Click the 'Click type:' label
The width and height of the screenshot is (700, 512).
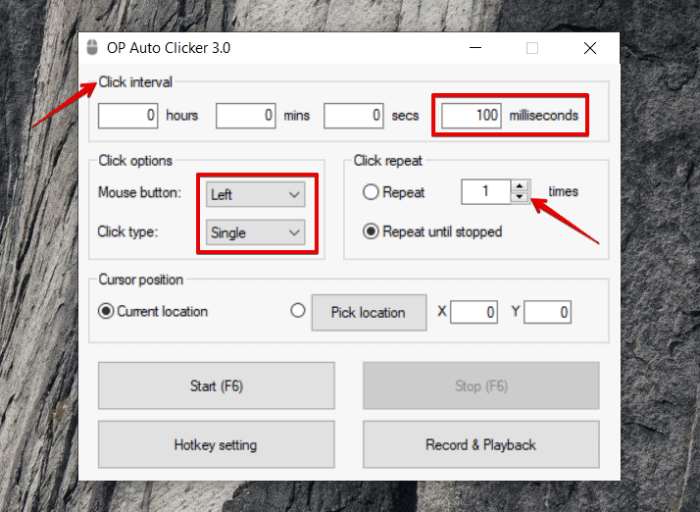click(x=128, y=232)
